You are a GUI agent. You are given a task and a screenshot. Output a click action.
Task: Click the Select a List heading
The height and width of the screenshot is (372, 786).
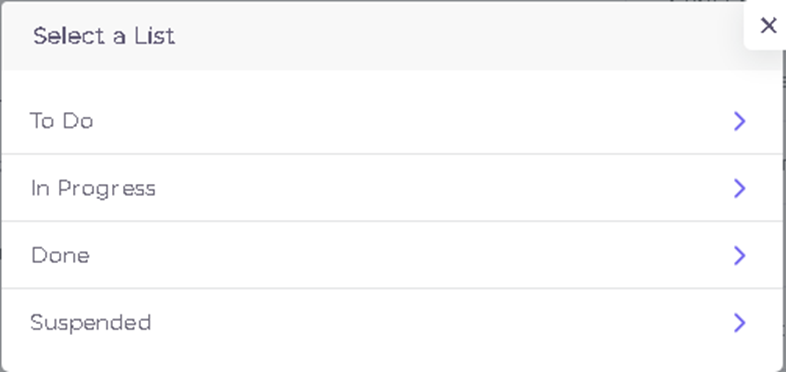(x=104, y=36)
